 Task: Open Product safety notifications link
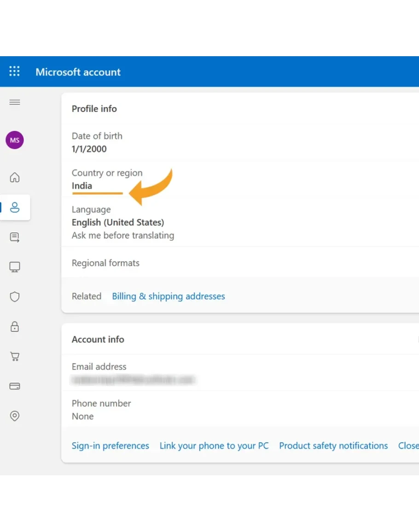tap(333, 446)
